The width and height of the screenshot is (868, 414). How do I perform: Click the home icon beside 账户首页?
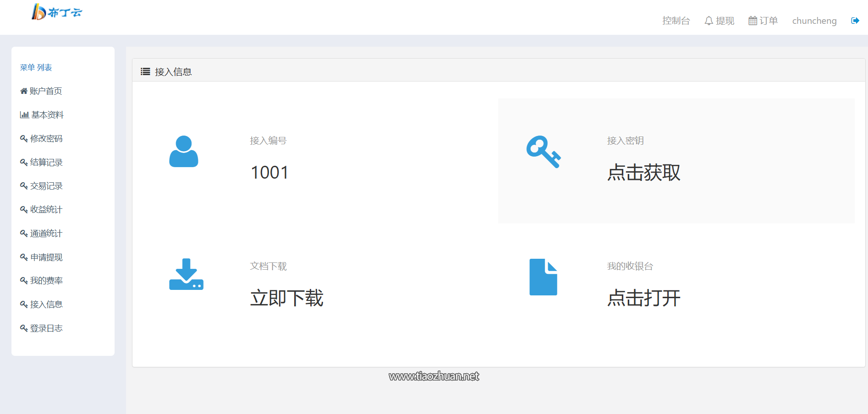pyautogui.click(x=23, y=91)
